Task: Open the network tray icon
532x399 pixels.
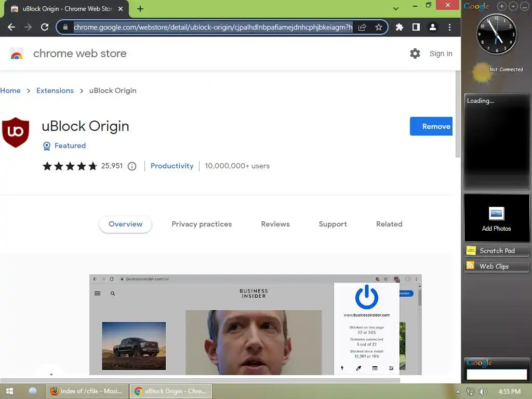Action: coord(471,392)
